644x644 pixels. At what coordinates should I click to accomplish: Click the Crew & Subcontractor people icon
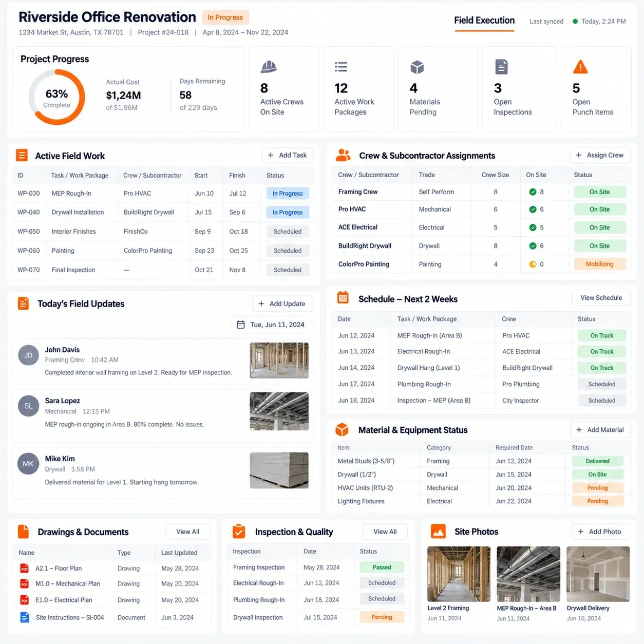[343, 155]
